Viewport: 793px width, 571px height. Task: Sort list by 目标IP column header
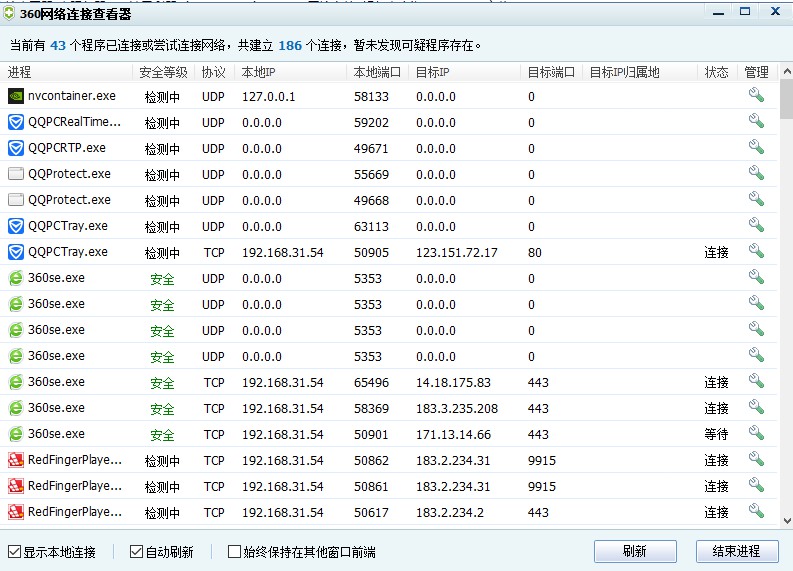(432, 73)
